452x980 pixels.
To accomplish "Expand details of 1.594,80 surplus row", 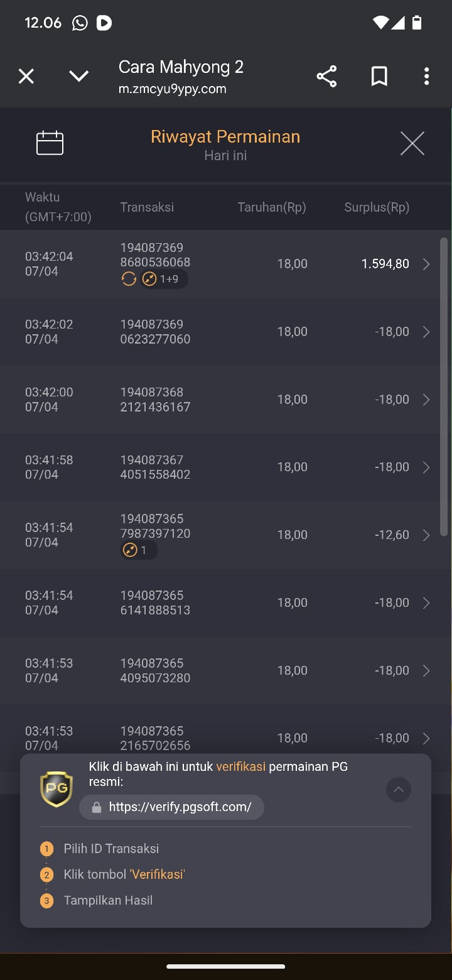I will tap(426, 264).
